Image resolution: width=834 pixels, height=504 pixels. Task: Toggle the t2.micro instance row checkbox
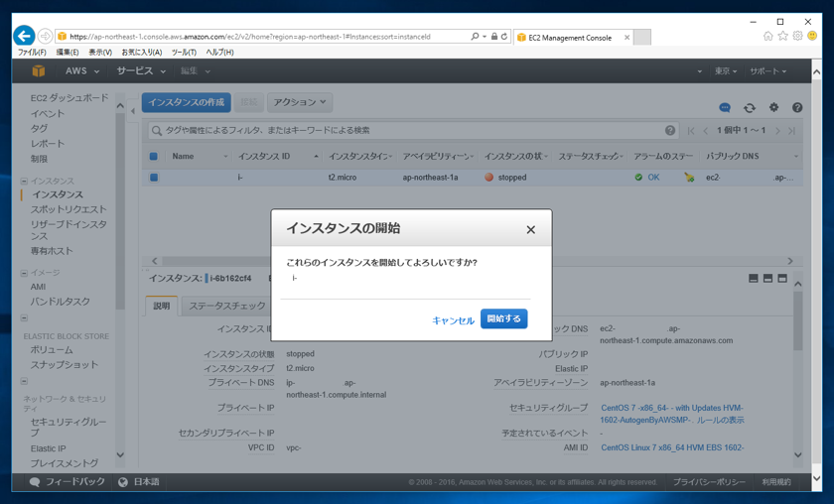coord(153,178)
